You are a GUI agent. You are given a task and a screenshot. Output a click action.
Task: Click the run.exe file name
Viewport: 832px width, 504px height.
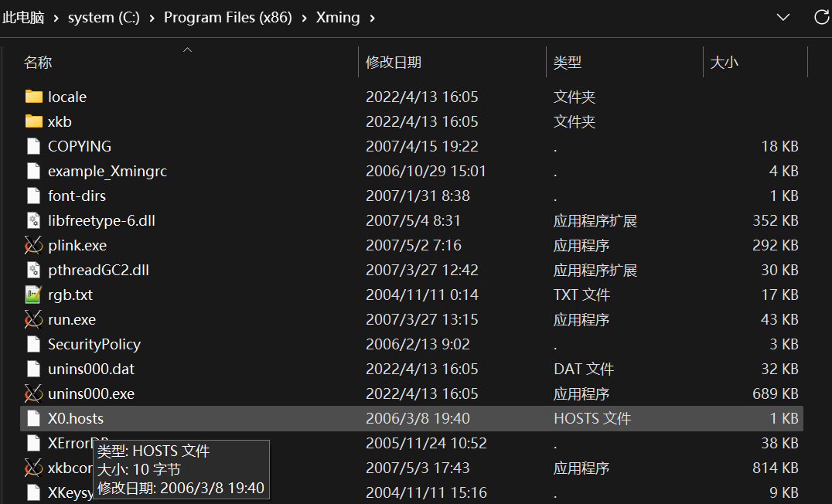point(72,319)
